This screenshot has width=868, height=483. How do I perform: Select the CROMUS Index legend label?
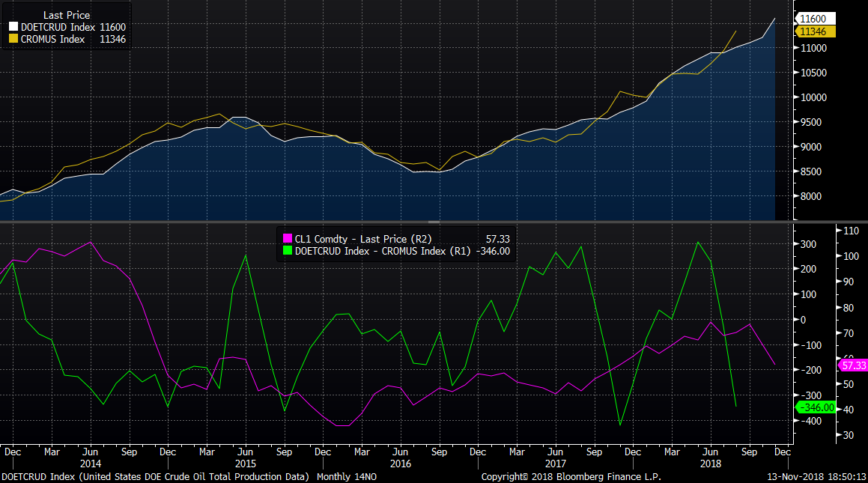coord(47,39)
